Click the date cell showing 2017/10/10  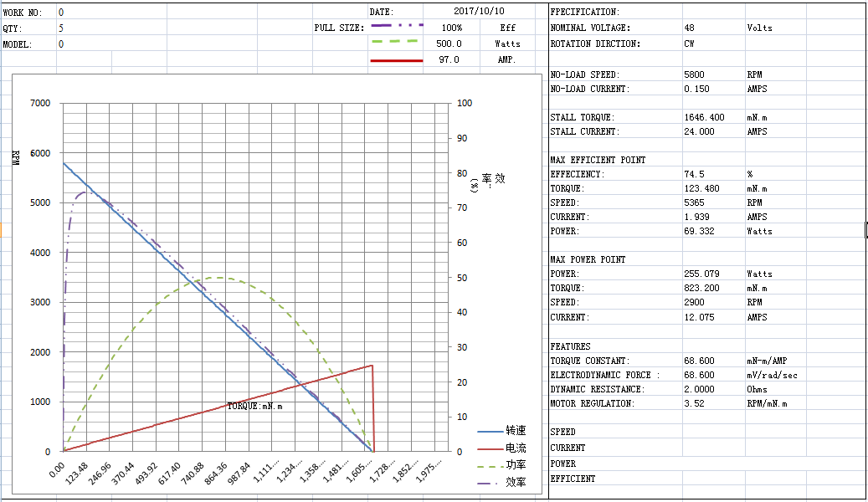click(x=480, y=12)
